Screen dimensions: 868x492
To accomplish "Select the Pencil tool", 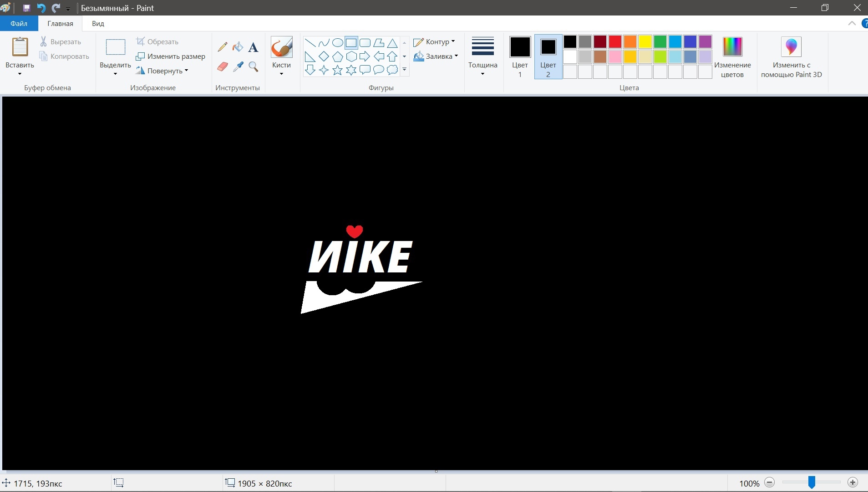I will 223,46.
